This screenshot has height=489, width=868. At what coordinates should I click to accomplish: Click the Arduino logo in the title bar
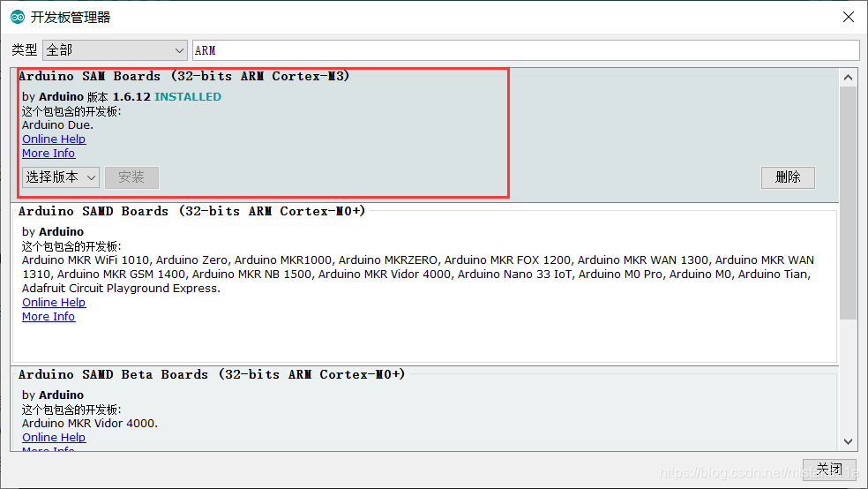18,17
